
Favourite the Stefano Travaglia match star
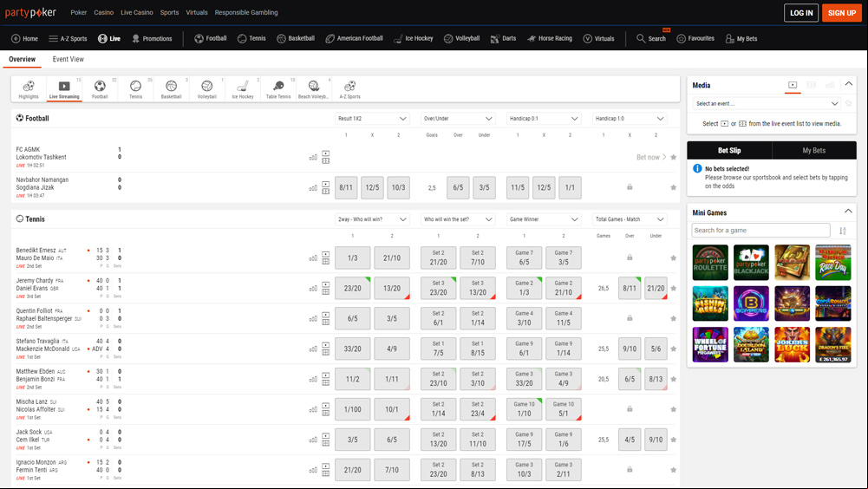(673, 349)
